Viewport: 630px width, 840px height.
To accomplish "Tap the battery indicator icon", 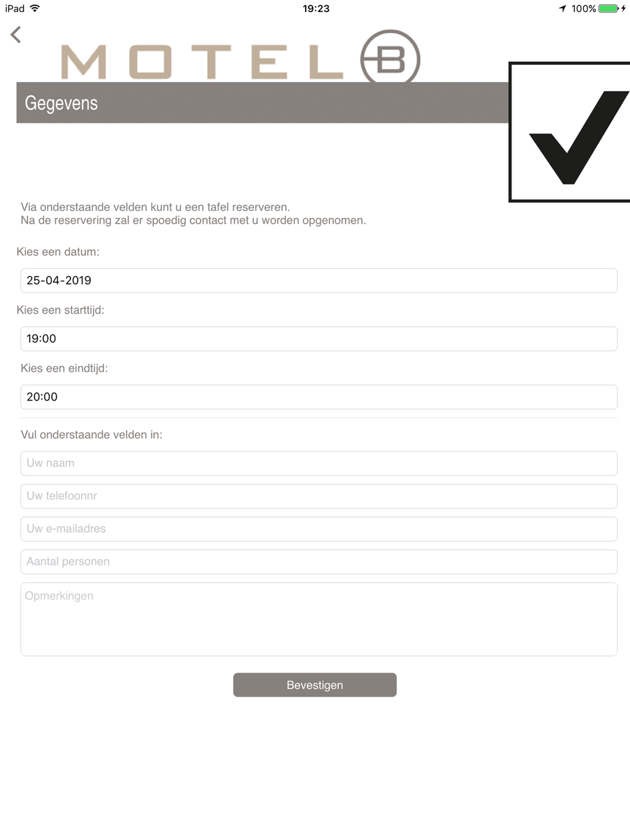I will pos(609,8).
